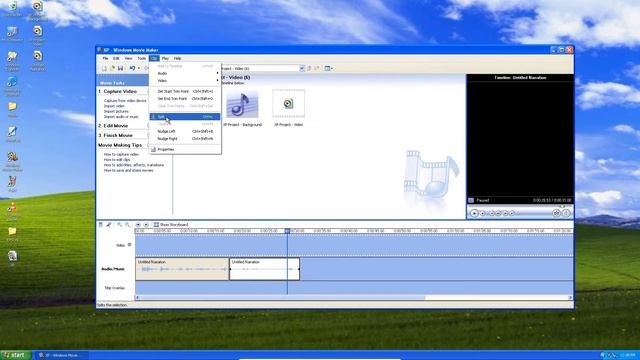Click the monitor seek bar
Image resolution: width=640 pixels, height=360 pixels.
point(520,206)
